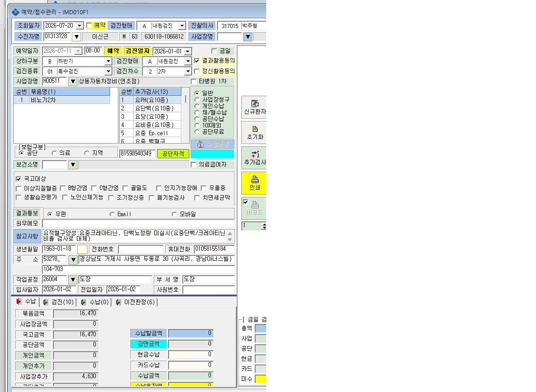Open the 이전판정(6) tab with green flag icon
The height and width of the screenshot is (392, 536).
click(x=135, y=302)
